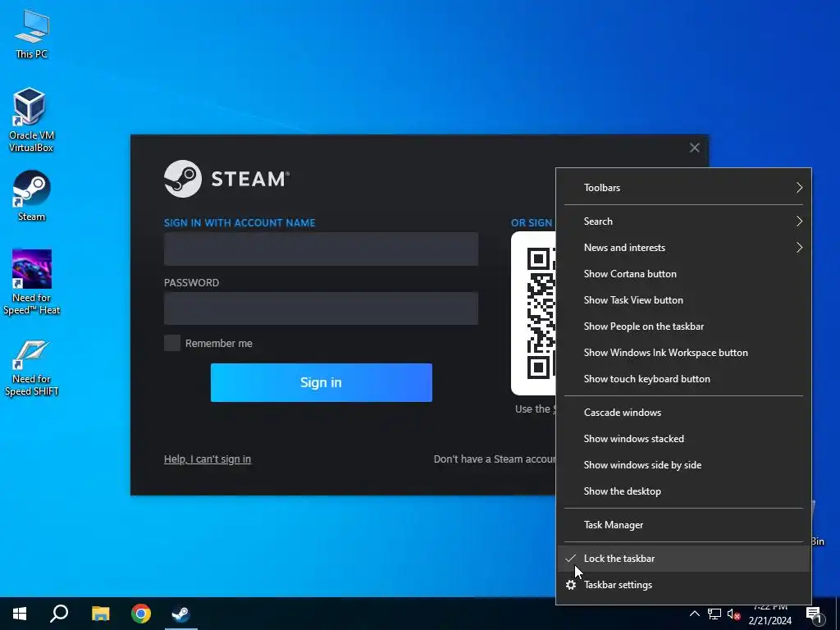Choose Show windows stacked
The height and width of the screenshot is (630, 840).
(683, 439)
